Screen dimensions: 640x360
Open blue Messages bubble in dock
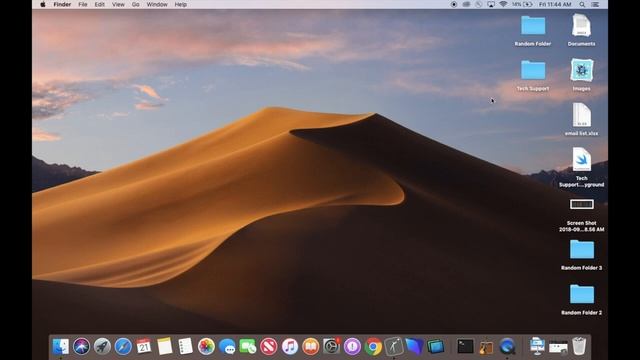click(x=227, y=347)
